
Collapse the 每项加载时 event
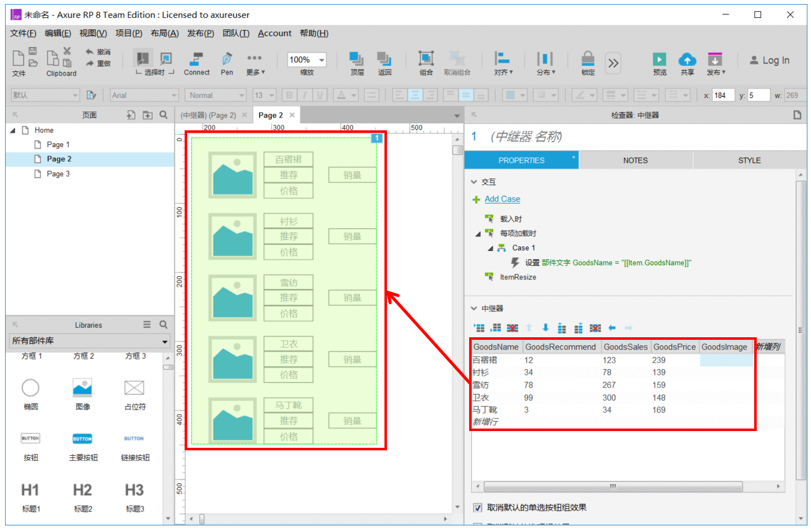point(478,234)
